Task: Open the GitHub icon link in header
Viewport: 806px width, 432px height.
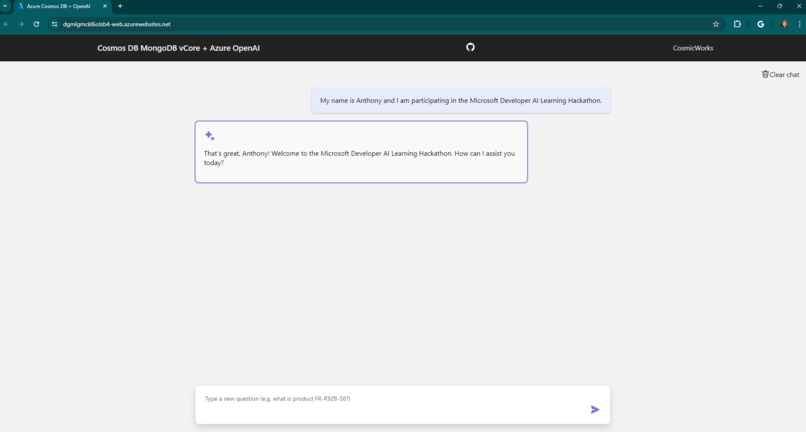Action: tap(470, 47)
